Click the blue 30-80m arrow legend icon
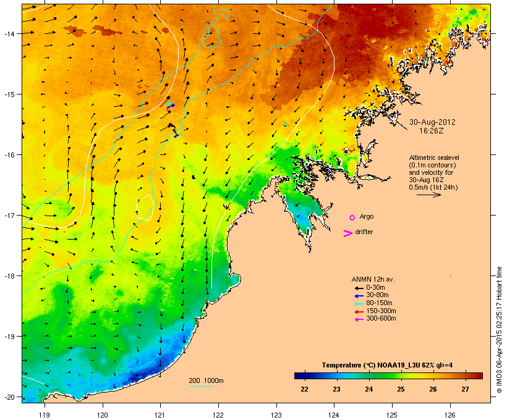 tap(359, 296)
